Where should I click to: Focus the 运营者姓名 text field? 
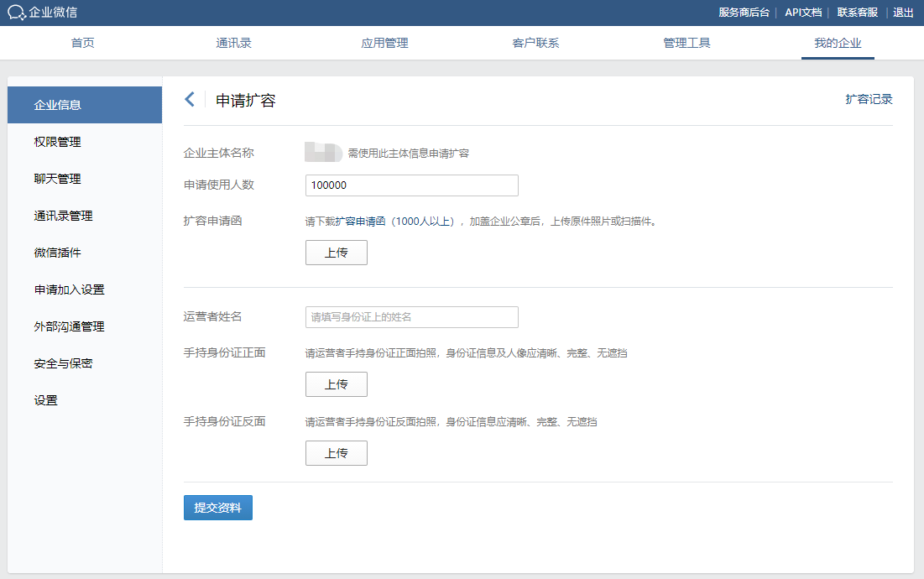click(412, 317)
